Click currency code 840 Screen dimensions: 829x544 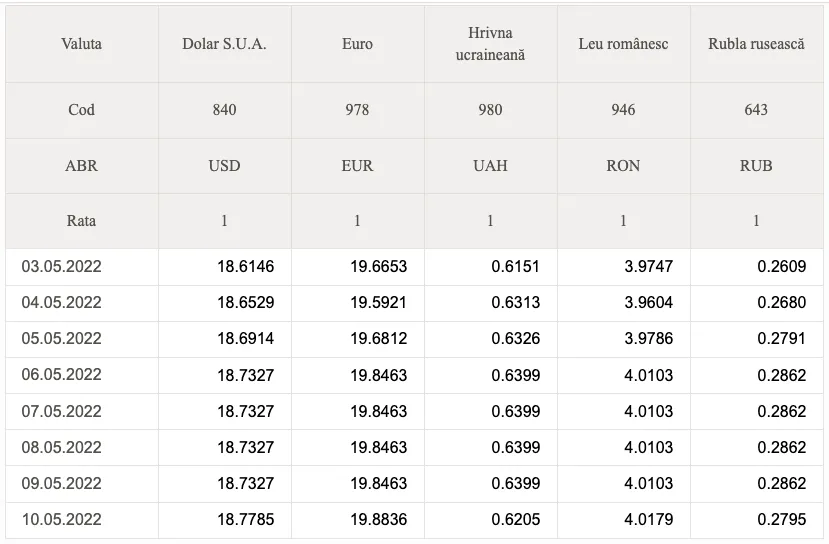[224, 110]
